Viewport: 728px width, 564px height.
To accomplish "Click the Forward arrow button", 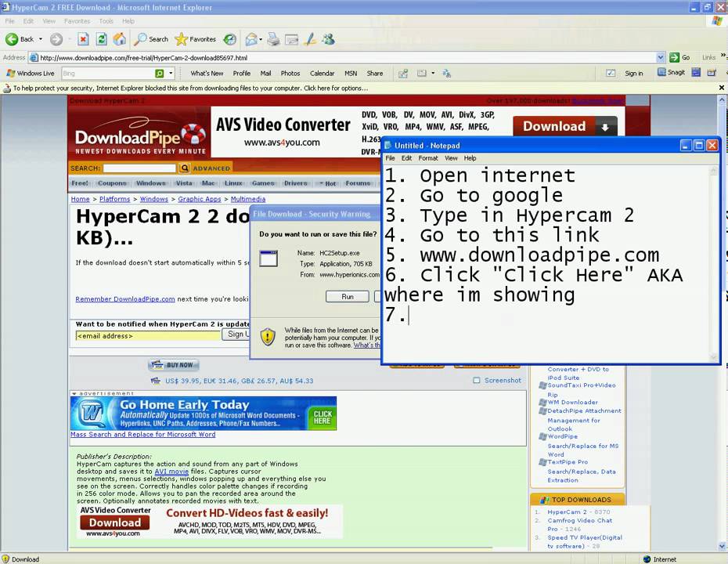I will 56,39.
